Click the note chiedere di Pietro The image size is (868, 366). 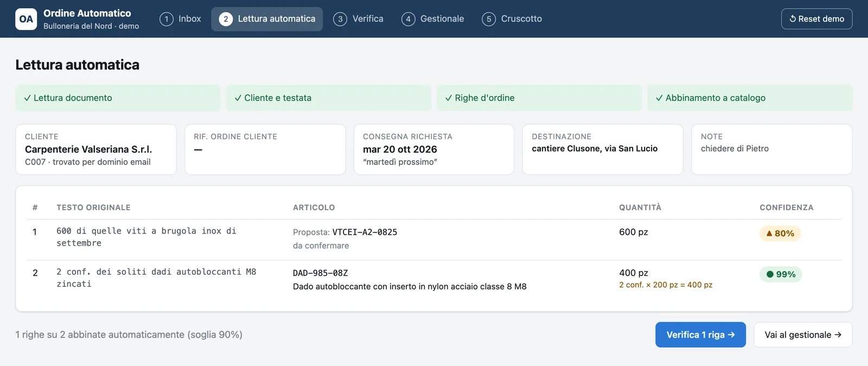coord(735,148)
